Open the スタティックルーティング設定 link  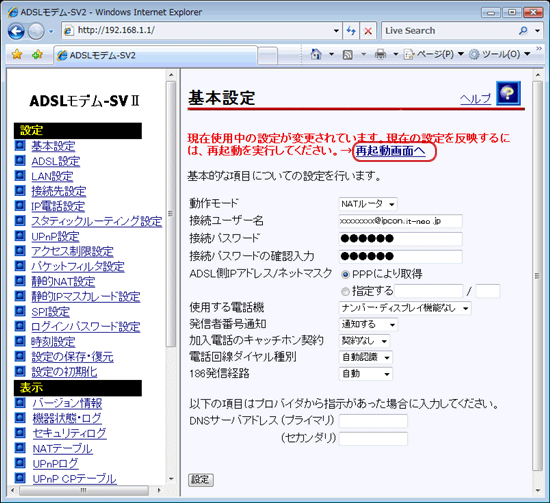[x=96, y=221]
